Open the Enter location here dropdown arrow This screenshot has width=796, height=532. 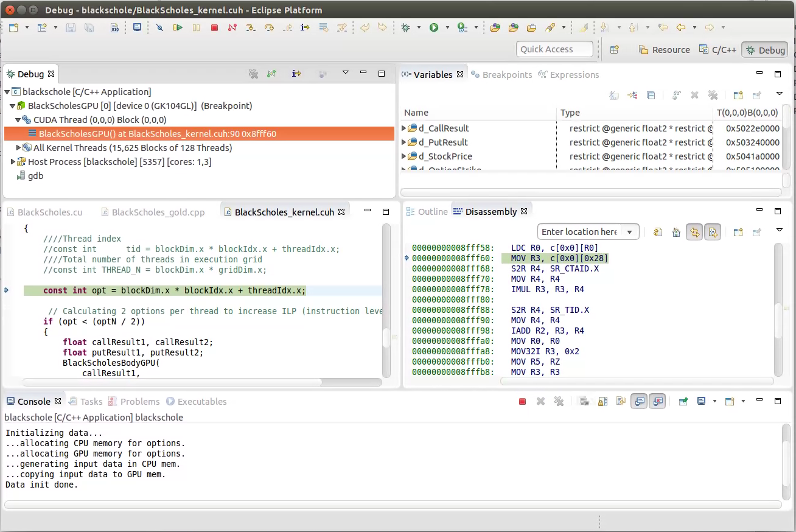630,232
